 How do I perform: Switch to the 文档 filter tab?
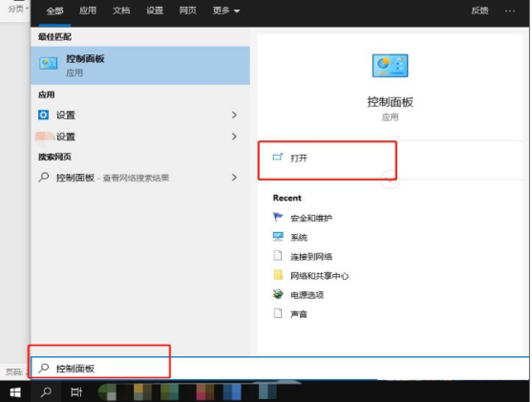point(121,11)
